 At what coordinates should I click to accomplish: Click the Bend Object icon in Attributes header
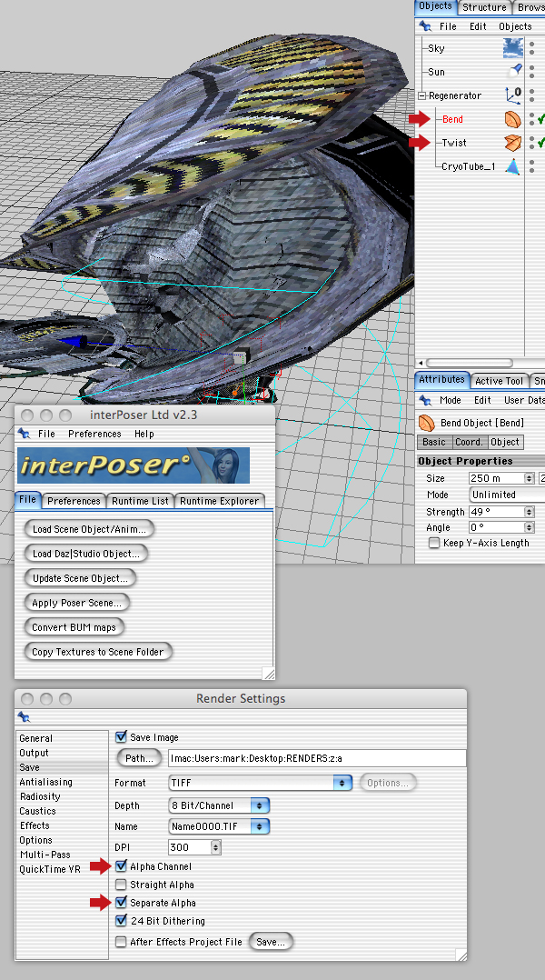click(x=426, y=423)
